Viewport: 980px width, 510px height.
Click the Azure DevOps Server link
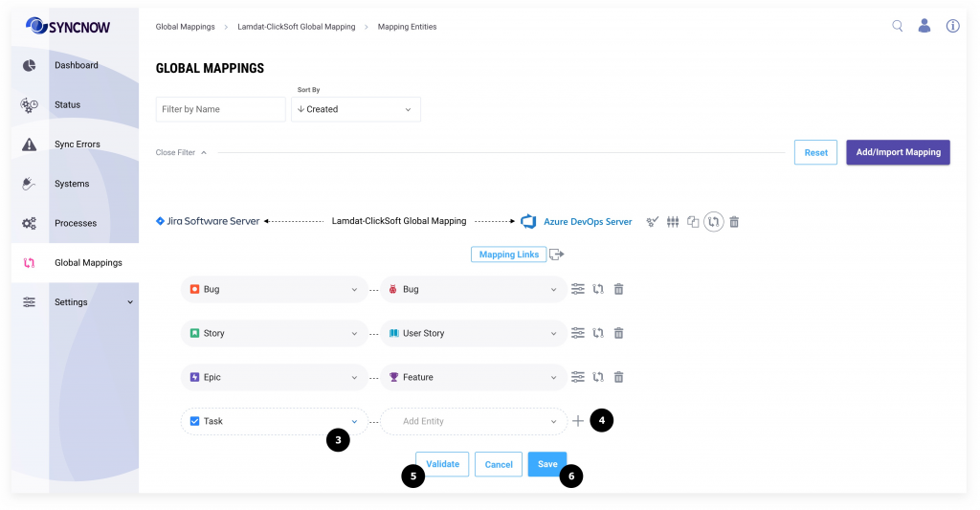[x=588, y=222]
